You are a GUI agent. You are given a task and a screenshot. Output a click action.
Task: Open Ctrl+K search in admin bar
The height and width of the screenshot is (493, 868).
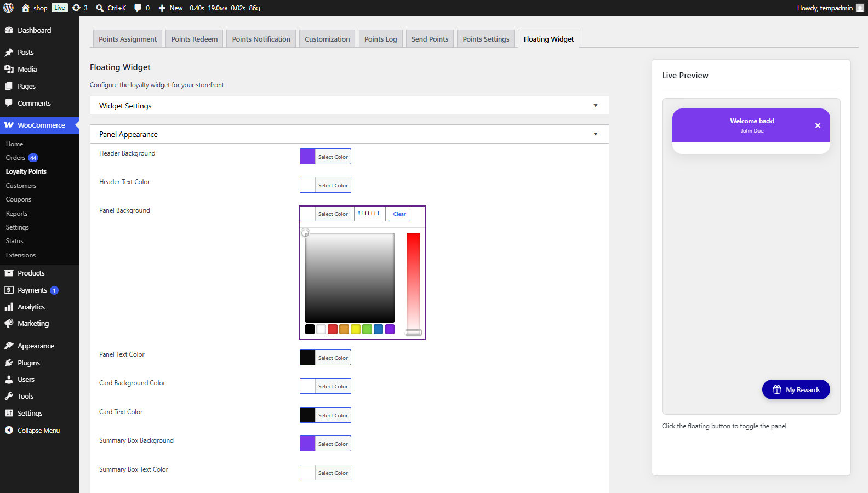tap(111, 8)
